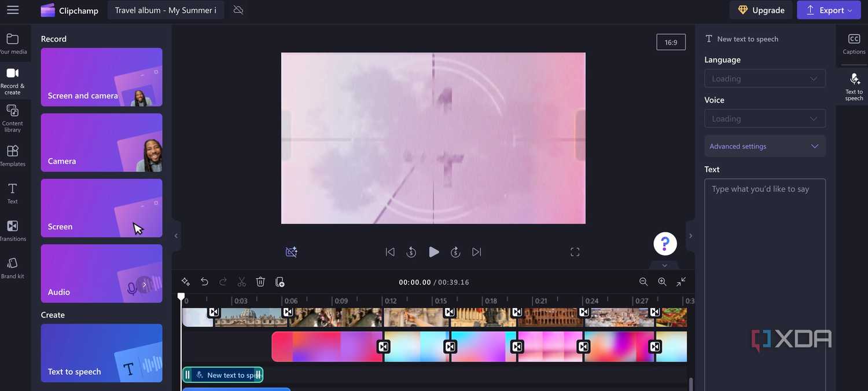Open the 16:9 aspect ratio selector
Viewport: 868px width, 391px height.
pyautogui.click(x=671, y=42)
